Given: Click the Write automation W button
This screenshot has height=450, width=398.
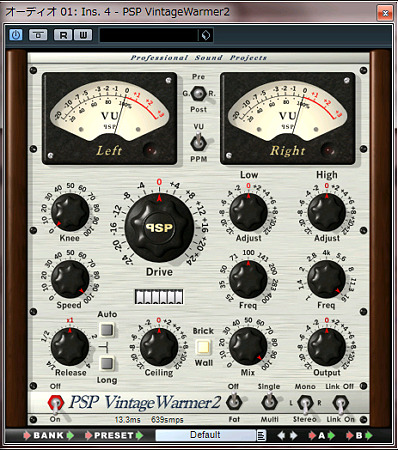Looking at the screenshot, I should [83, 35].
